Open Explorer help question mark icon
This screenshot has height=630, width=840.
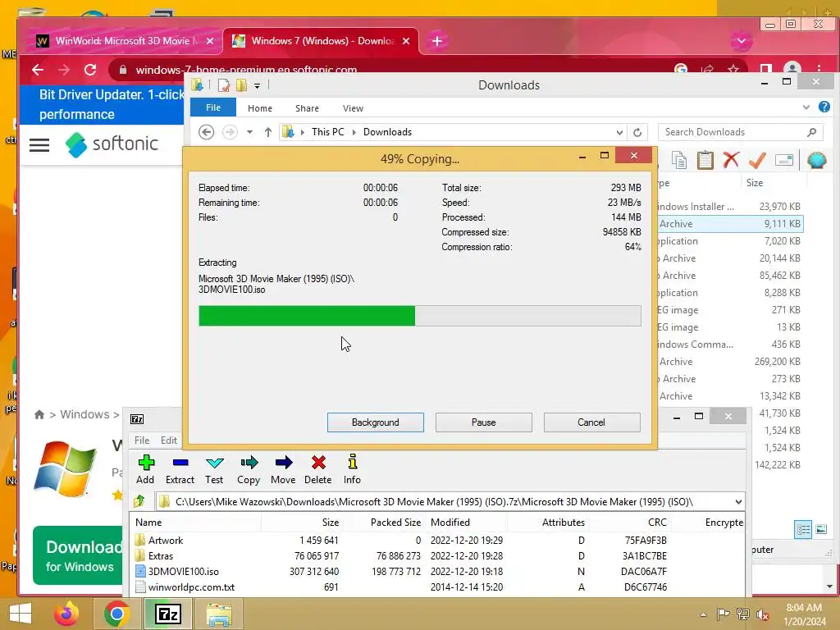point(824,107)
